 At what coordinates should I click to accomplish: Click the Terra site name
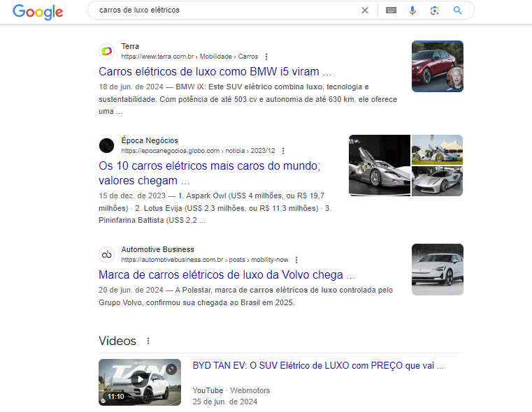pyautogui.click(x=130, y=46)
